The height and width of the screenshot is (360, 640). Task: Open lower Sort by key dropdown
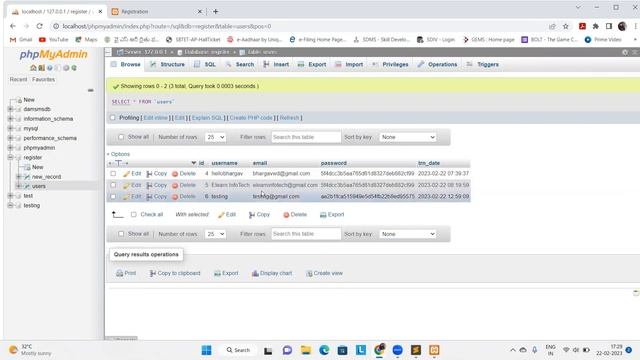[408, 234]
